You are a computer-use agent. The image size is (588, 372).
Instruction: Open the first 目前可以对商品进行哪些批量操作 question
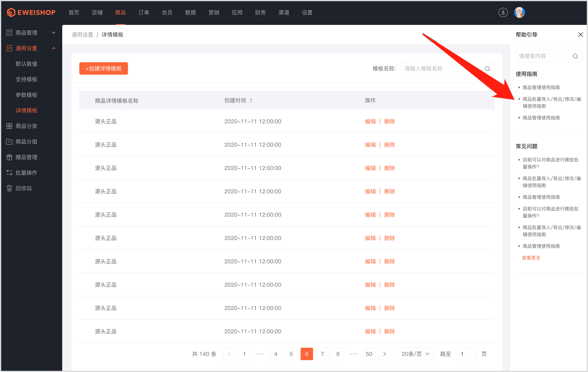pyautogui.click(x=550, y=163)
